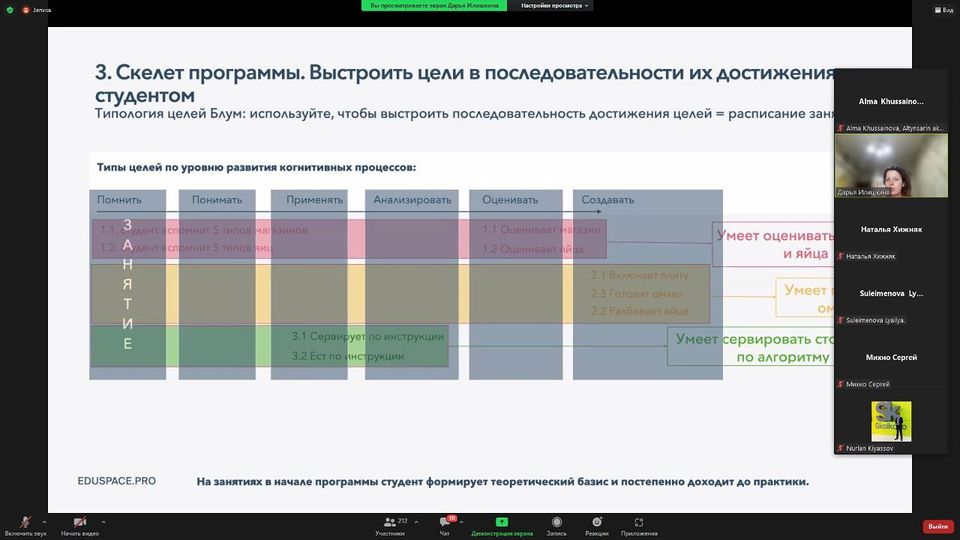Screen dimensions: 960x540
Task: Click text '3.2 Ест по инструкции'
Action: (x=347, y=356)
